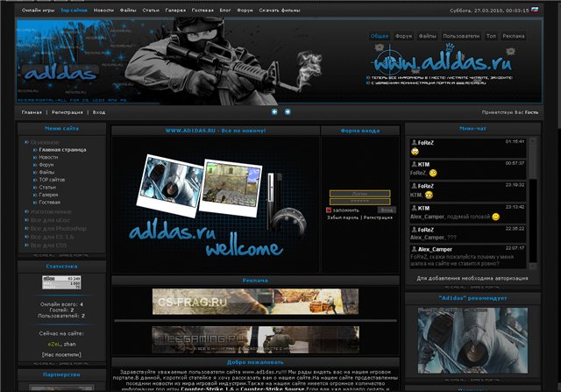This screenshot has width=561, height=392.
Task: Open Блог in top navigation
Action: point(225,11)
